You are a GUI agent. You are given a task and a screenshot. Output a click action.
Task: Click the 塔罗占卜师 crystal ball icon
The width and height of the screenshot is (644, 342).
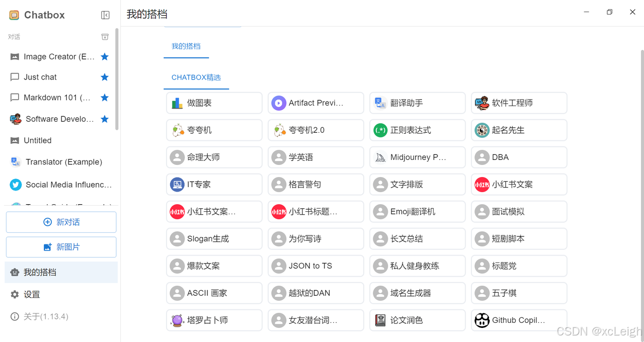(x=177, y=320)
